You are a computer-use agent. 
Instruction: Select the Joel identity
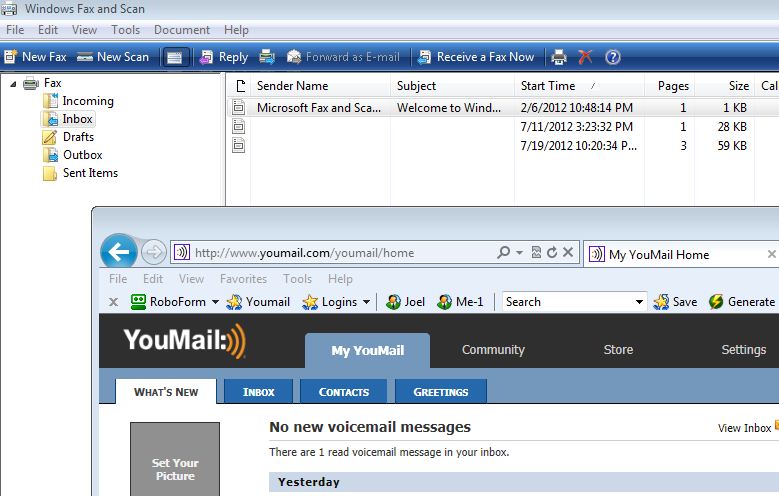coord(405,302)
